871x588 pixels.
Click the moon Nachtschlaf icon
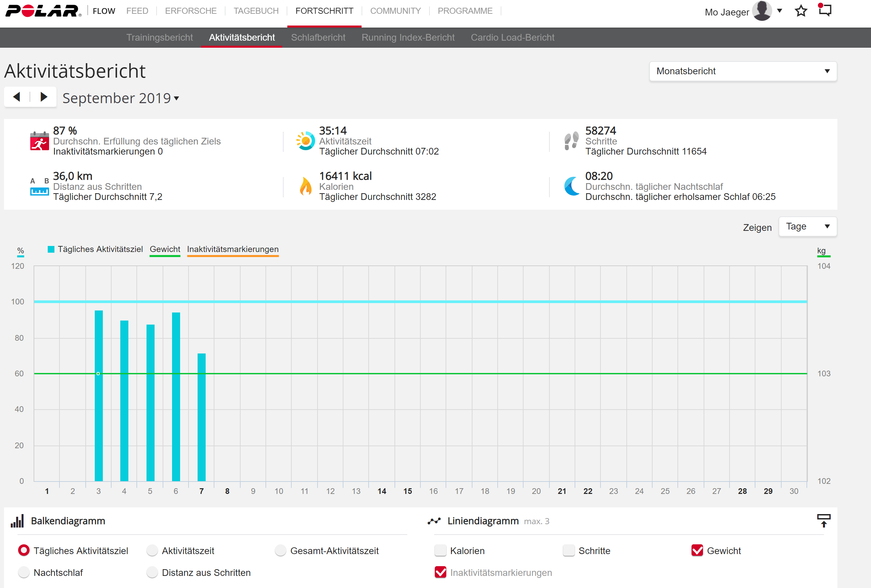572,186
